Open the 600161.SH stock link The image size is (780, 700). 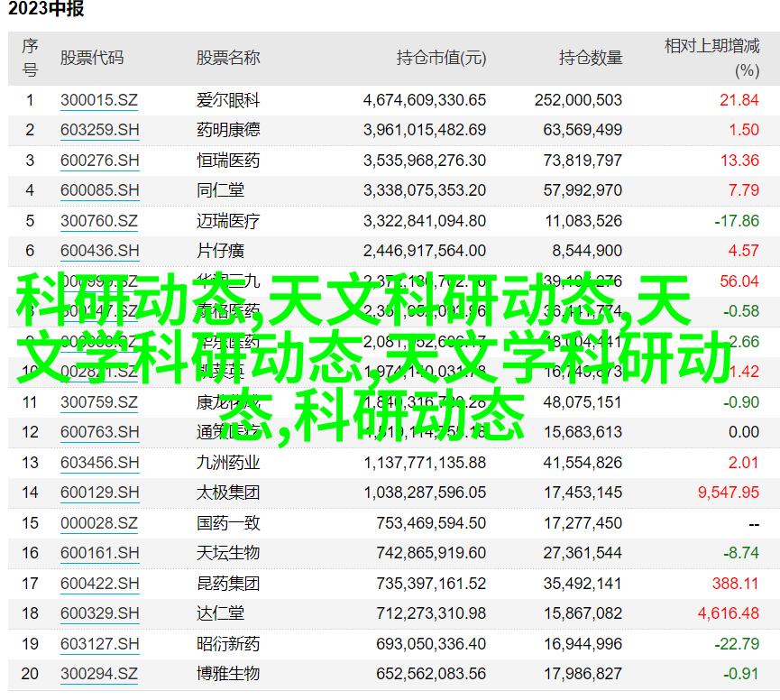pyautogui.click(x=99, y=553)
